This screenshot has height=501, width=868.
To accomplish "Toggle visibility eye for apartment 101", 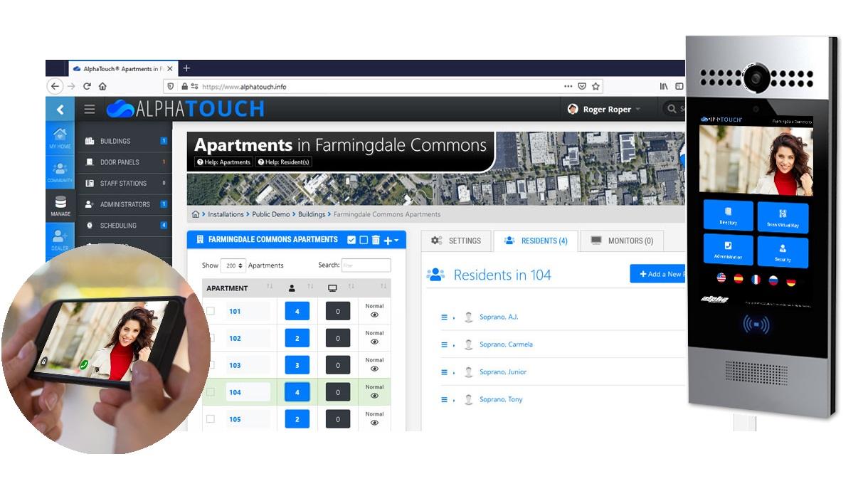I will coord(374,315).
